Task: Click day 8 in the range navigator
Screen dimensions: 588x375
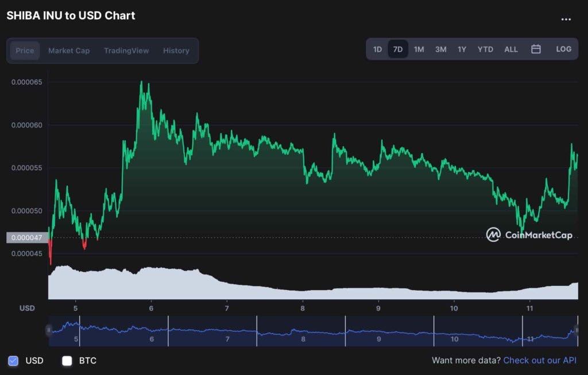Action: click(x=303, y=339)
